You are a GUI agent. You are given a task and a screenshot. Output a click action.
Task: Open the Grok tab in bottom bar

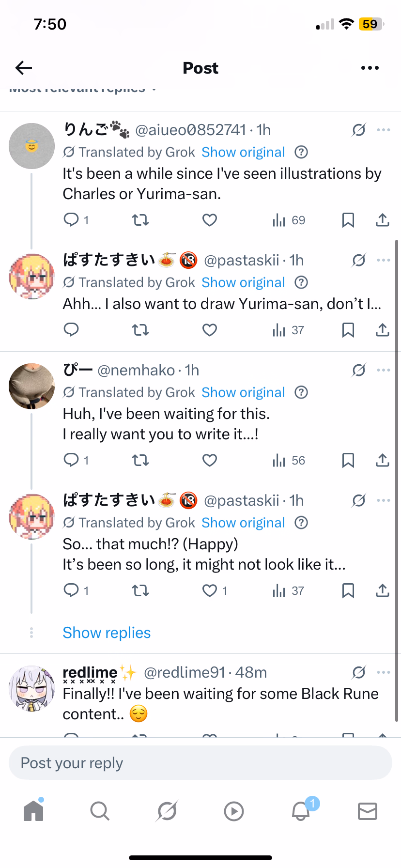tap(167, 811)
